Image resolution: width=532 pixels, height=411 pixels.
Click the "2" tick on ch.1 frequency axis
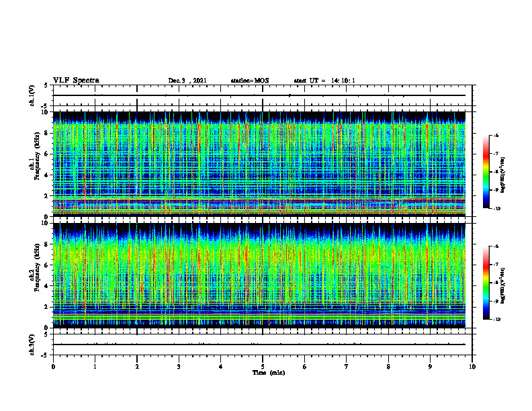(x=46, y=195)
